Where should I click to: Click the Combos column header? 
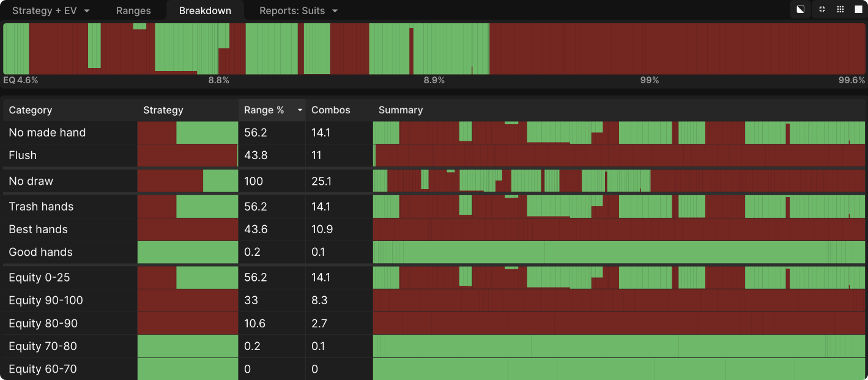point(330,110)
